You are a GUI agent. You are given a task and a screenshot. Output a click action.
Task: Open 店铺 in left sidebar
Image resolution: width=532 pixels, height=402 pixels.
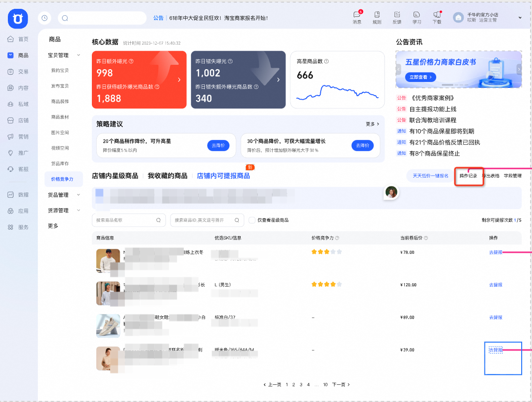(x=18, y=120)
